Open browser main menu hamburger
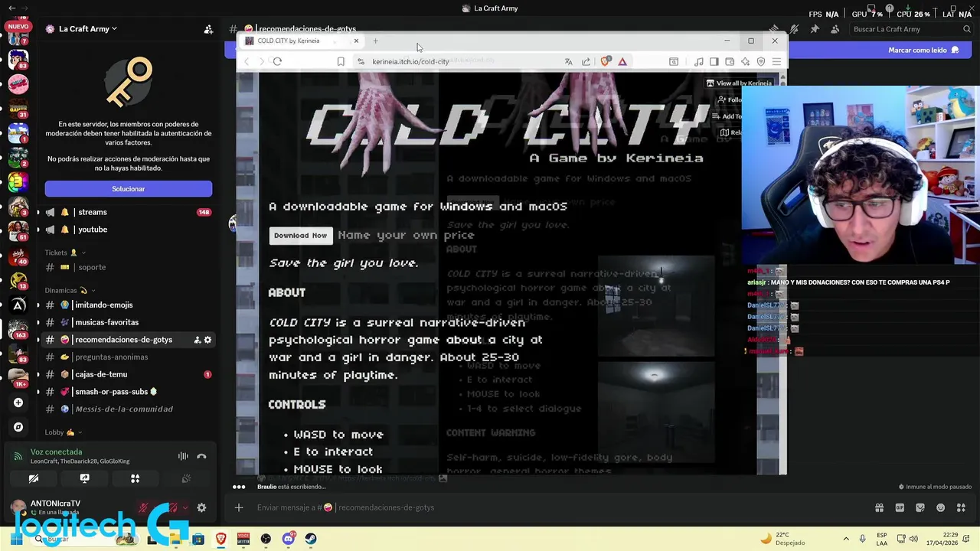 coord(776,61)
